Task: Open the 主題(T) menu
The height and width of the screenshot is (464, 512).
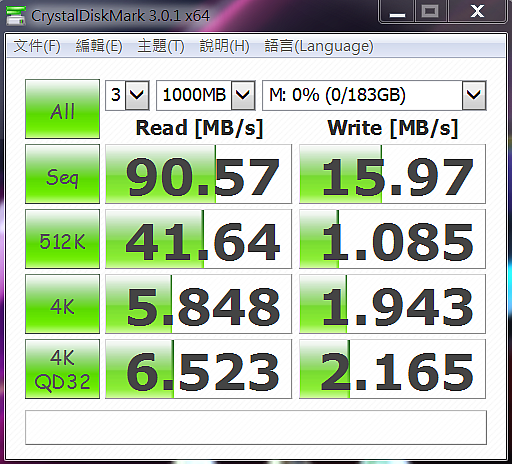Action: pyautogui.click(x=161, y=46)
